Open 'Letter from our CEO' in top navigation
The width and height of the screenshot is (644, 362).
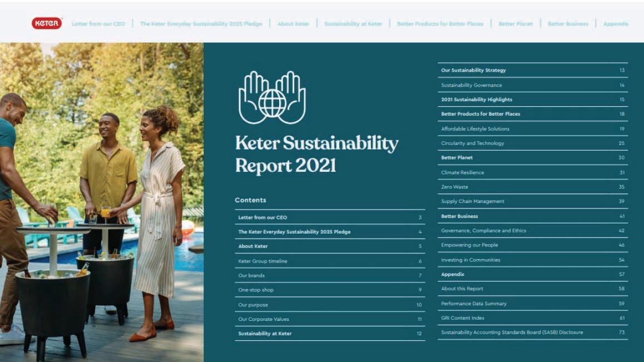point(98,24)
